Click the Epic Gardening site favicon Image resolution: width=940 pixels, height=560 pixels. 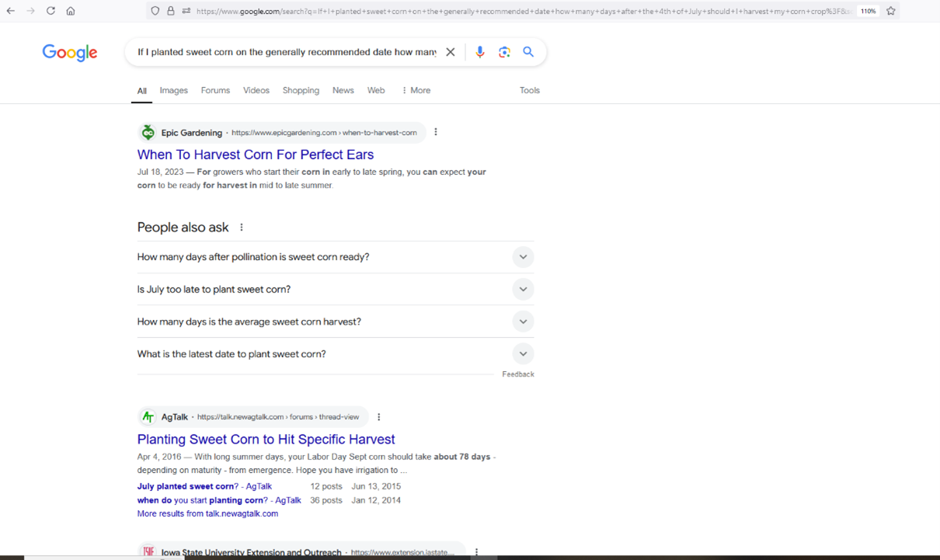(148, 133)
